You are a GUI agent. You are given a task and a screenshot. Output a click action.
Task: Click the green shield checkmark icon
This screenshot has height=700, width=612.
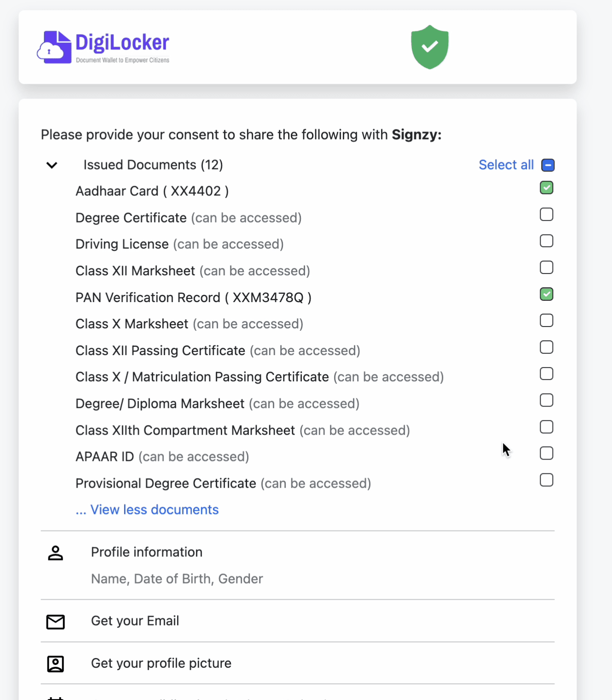[x=430, y=47]
